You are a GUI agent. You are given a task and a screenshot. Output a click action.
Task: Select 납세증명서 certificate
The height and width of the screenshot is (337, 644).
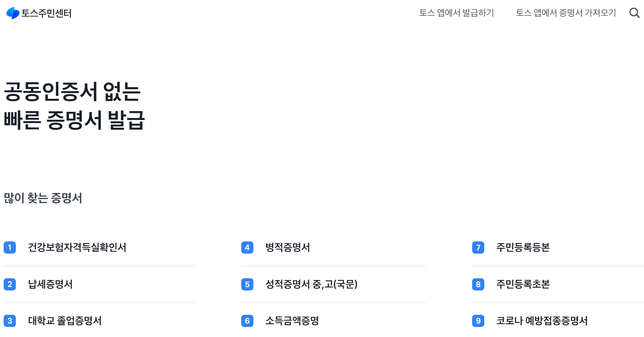coord(51,284)
